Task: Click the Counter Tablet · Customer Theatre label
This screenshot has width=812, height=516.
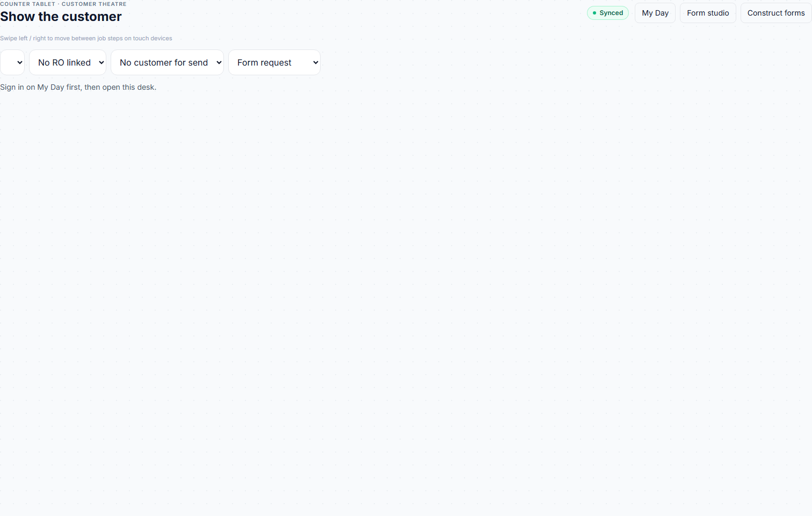Action: pyautogui.click(x=63, y=4)
